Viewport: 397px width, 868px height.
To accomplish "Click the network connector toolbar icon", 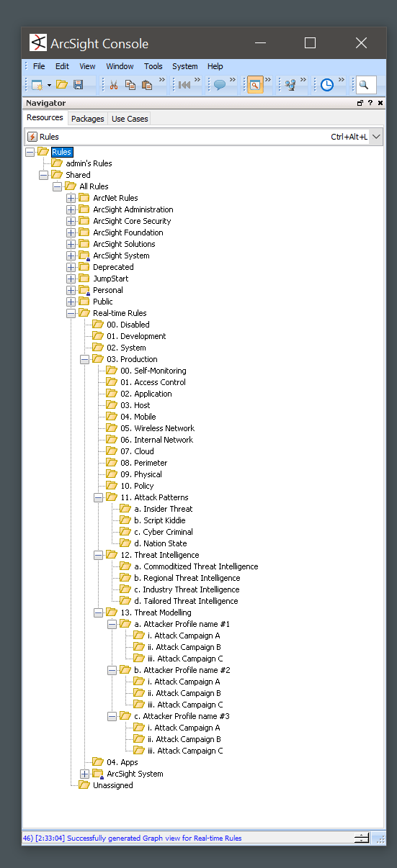I will (290, 85).
